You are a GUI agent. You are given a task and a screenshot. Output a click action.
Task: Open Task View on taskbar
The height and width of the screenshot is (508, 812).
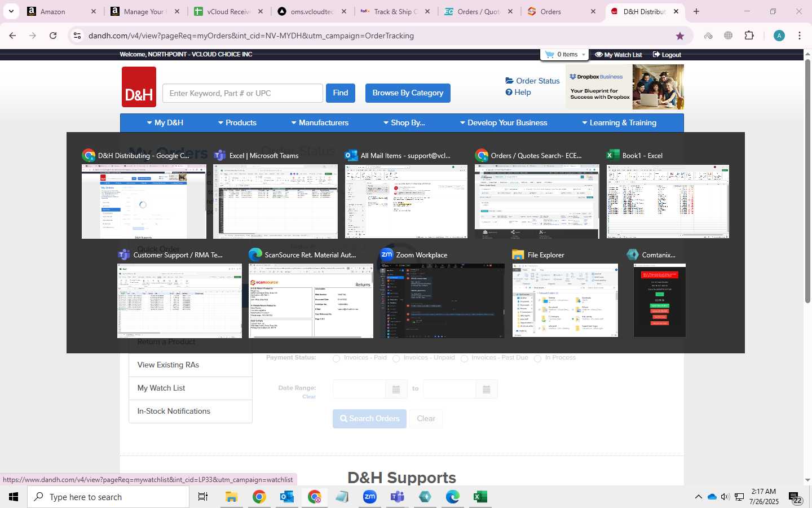(203, 497)
